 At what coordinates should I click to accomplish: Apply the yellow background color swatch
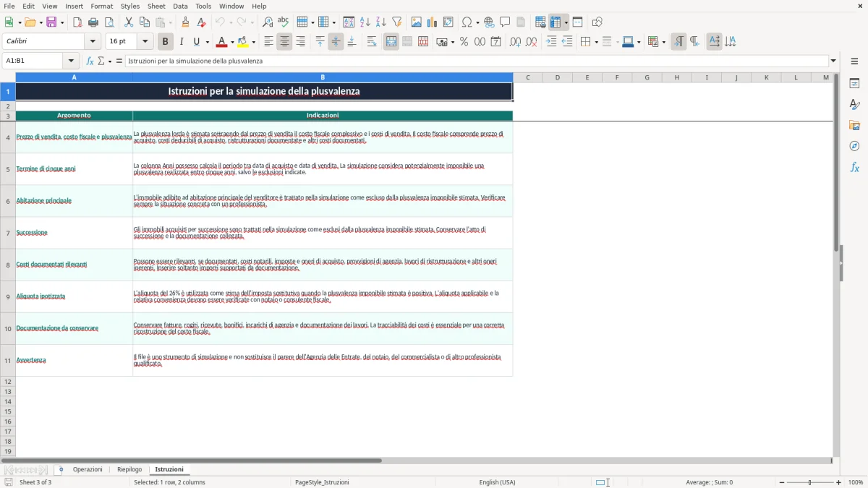click(243, 42)
